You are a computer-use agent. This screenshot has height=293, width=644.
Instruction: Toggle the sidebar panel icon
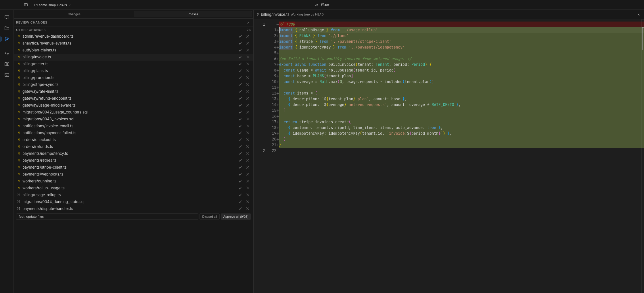pos(26,5)
